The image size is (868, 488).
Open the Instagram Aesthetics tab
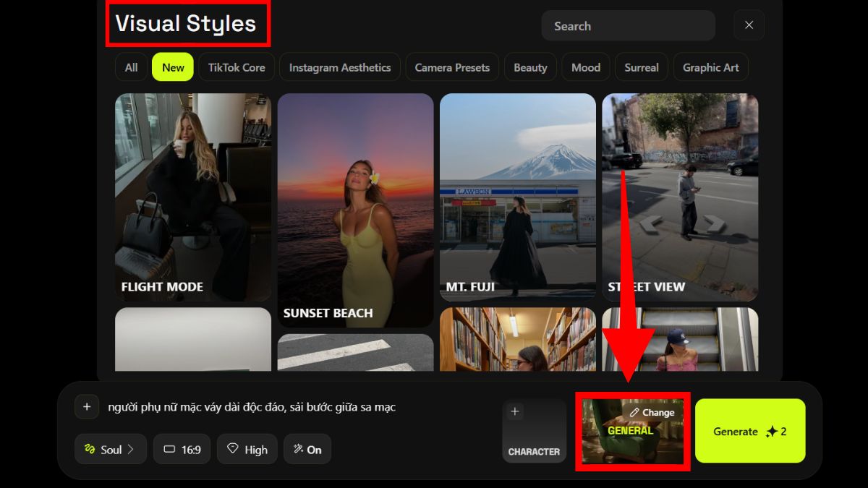pos(340,67)
